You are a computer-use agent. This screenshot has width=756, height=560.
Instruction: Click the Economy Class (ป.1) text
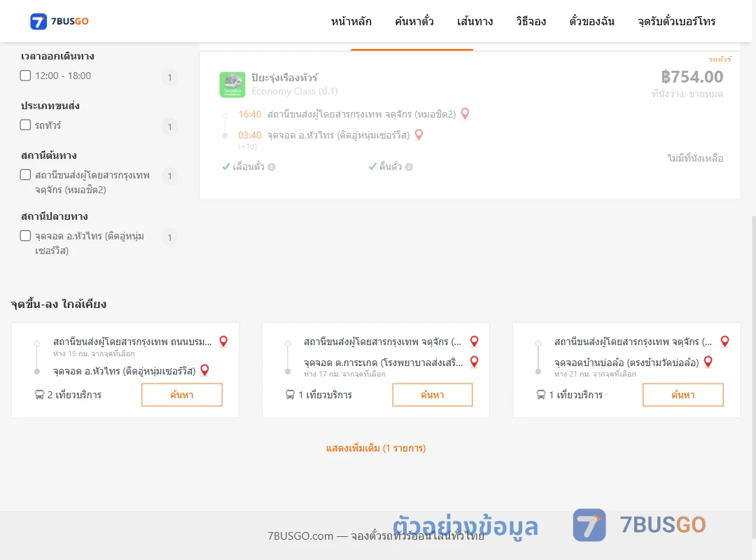pos(295,91)
